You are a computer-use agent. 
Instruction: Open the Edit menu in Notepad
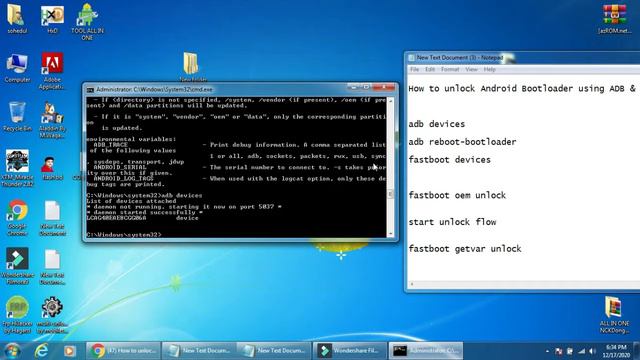pyautogui.click(x=430, y=69)
